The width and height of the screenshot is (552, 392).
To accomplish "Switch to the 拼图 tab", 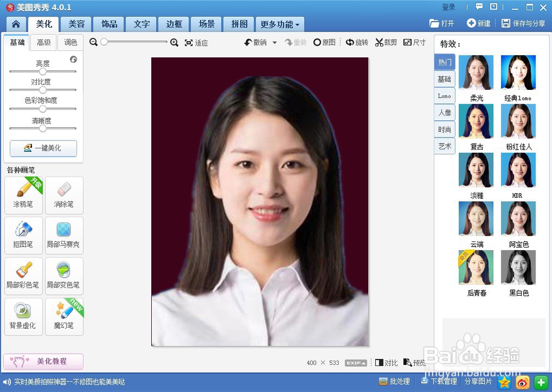I will pos(239,24).
